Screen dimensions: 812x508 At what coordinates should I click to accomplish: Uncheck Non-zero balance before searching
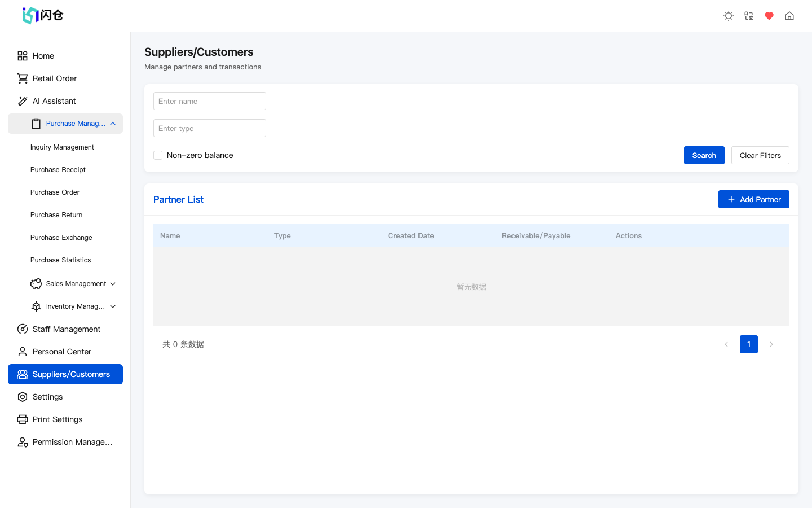coord(158,155)
